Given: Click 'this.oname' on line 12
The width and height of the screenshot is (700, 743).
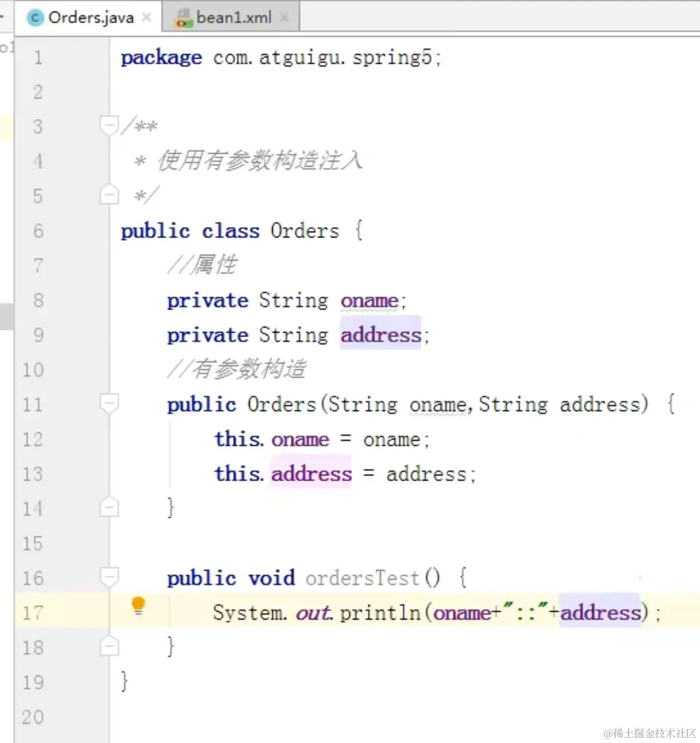Looking at the screenshot, I should click(272, 439).
